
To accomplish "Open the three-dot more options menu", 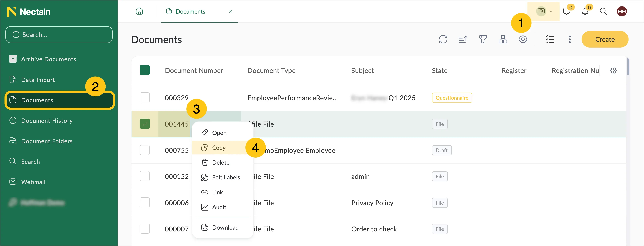I will (570, 39).
